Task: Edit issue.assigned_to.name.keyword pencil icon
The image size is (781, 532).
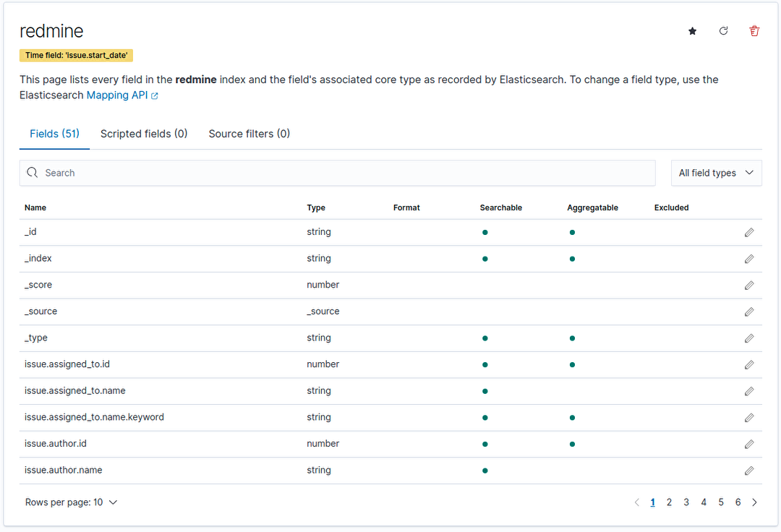Action: 749,418
